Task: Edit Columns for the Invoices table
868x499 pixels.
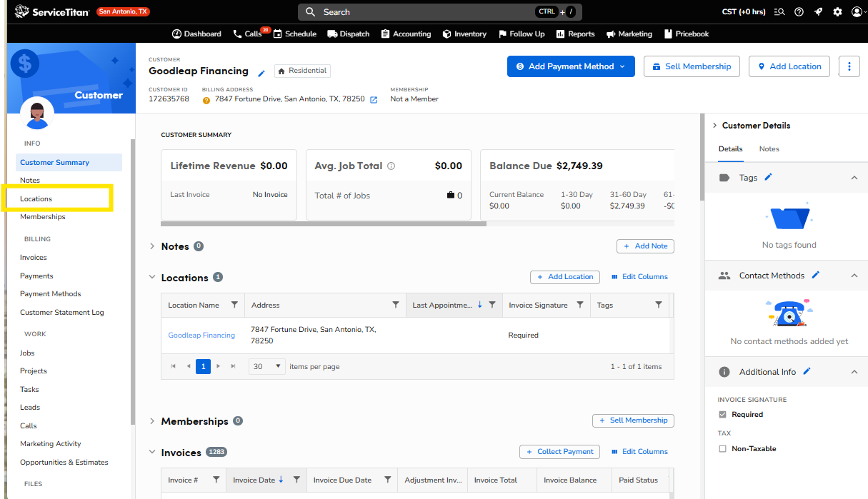Action: tap(639, 452)
